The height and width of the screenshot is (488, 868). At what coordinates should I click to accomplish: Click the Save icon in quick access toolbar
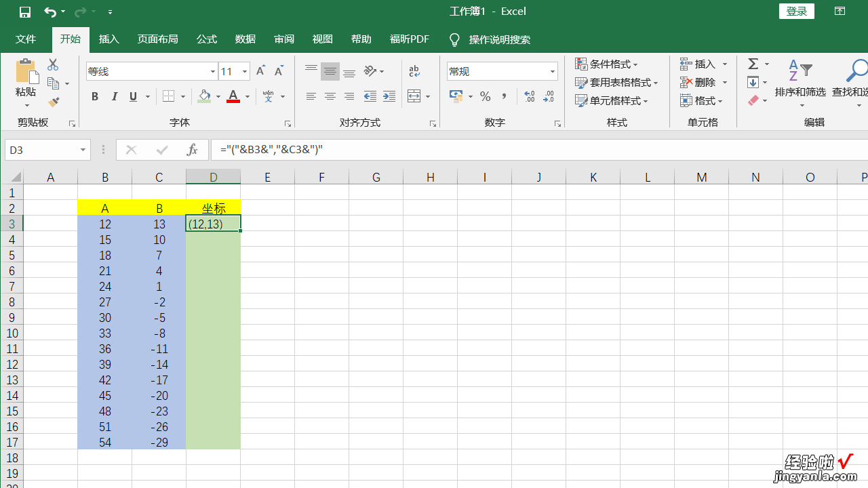click(25, 12)
